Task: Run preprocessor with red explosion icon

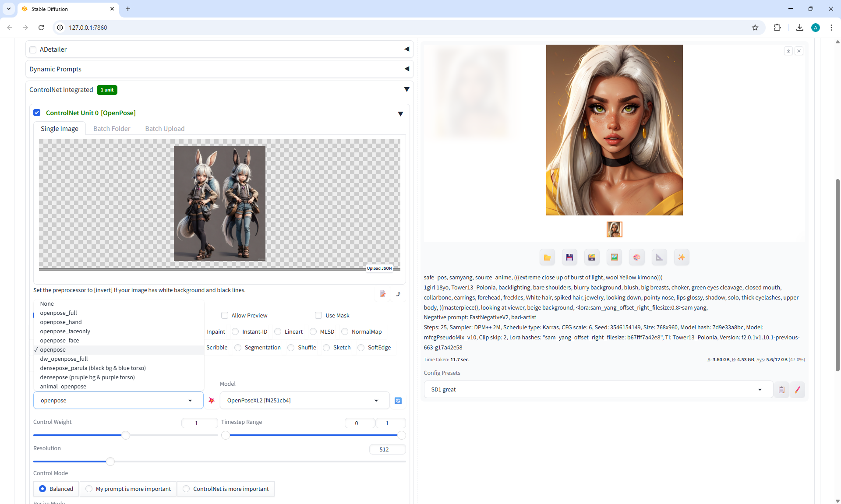Action: pyautogui.click(x=212, y=401)
